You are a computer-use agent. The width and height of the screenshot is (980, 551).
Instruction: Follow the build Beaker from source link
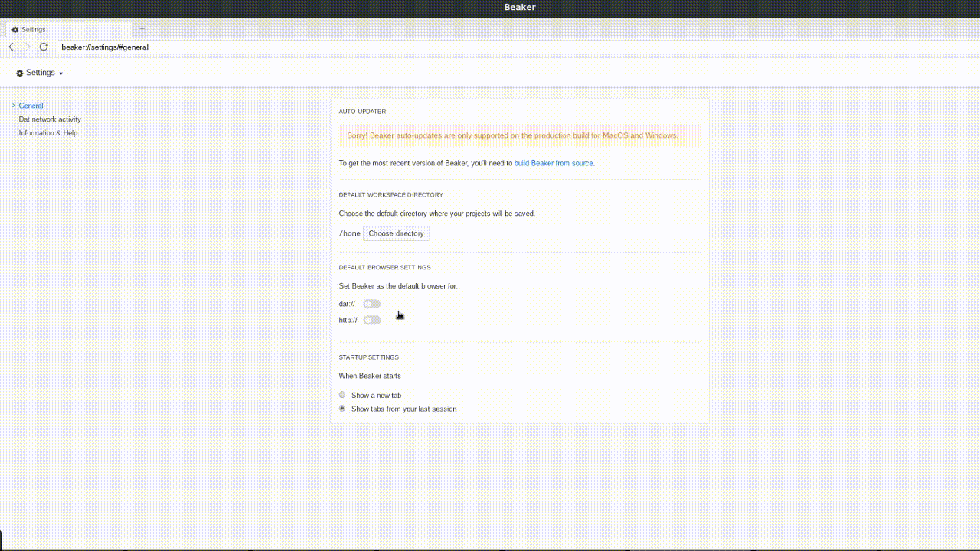(x=553, y=163)
